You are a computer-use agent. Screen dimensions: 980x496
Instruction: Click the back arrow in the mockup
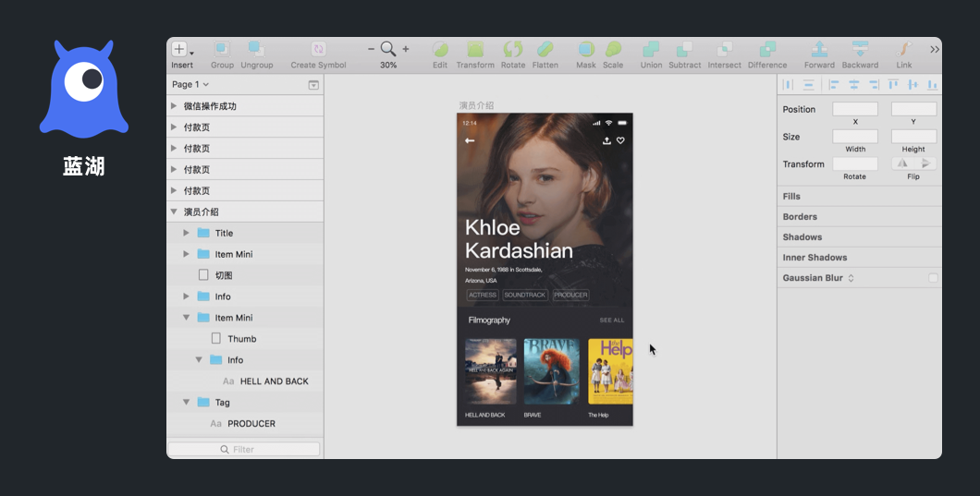coord(470,140)
